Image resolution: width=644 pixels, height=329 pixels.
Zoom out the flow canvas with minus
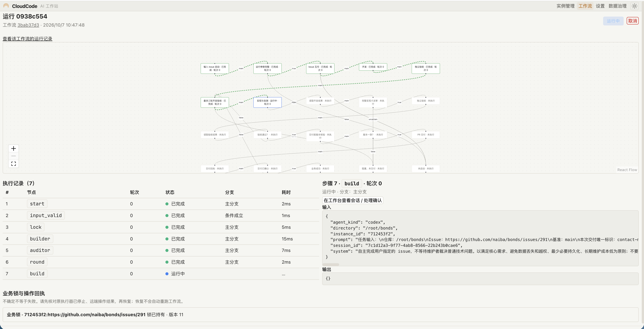pos(14,156)
